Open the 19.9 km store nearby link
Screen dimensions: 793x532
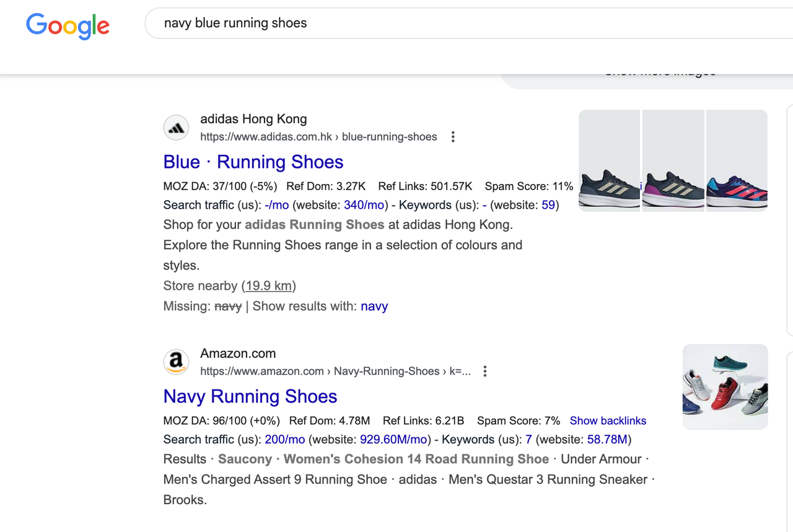click(x=268, y=286)
